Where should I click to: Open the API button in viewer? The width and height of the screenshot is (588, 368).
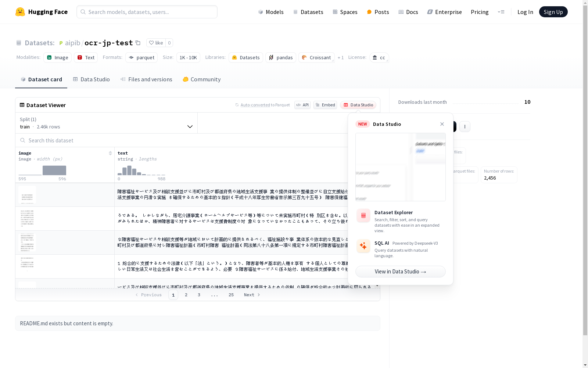(x=302, y=105)
